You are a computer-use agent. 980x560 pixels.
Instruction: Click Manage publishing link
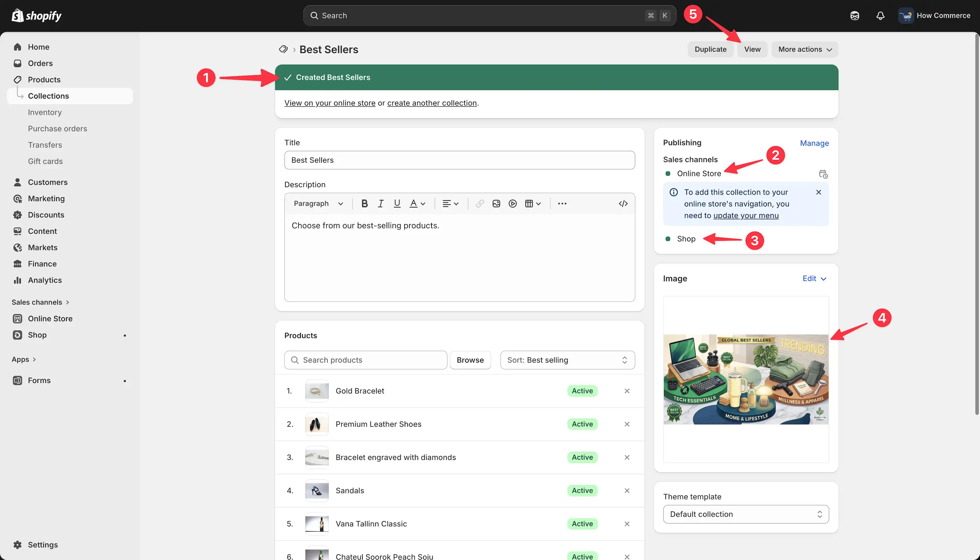(x=814, y=143)
